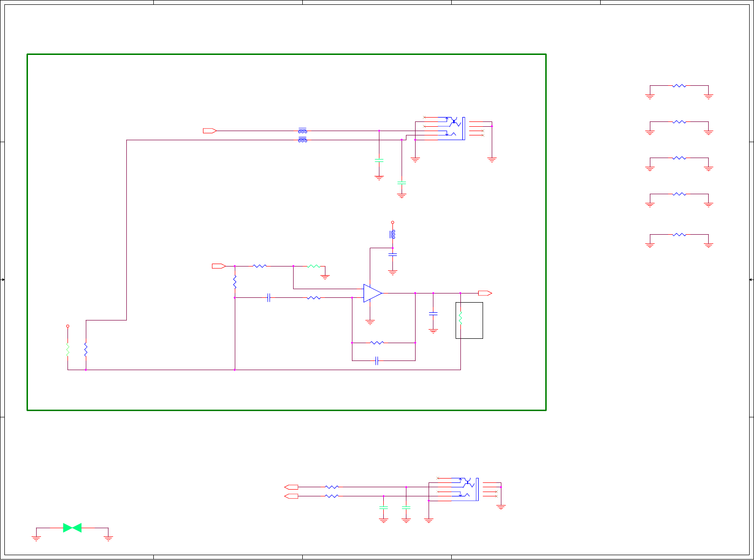This screenshot has height=560, width=754.
Task: Select the upper of two bottom off-page ports
Action: pyautogui.click(x=291, y=487)
